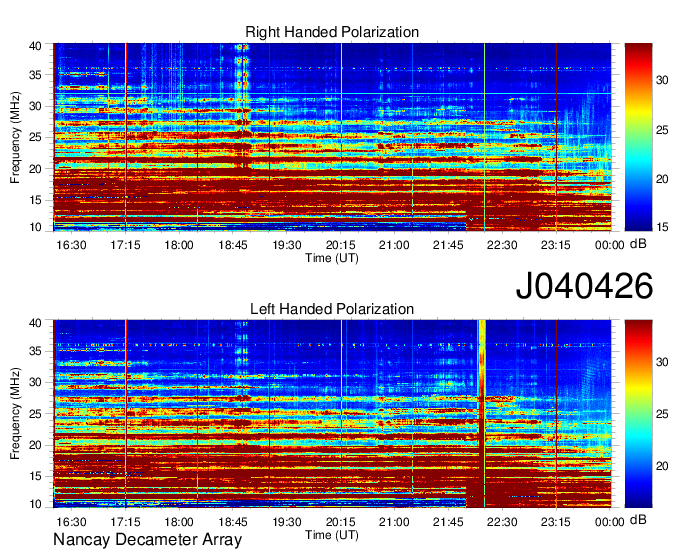Select the "J040426" observation label
680x552 pixels.
584,285
